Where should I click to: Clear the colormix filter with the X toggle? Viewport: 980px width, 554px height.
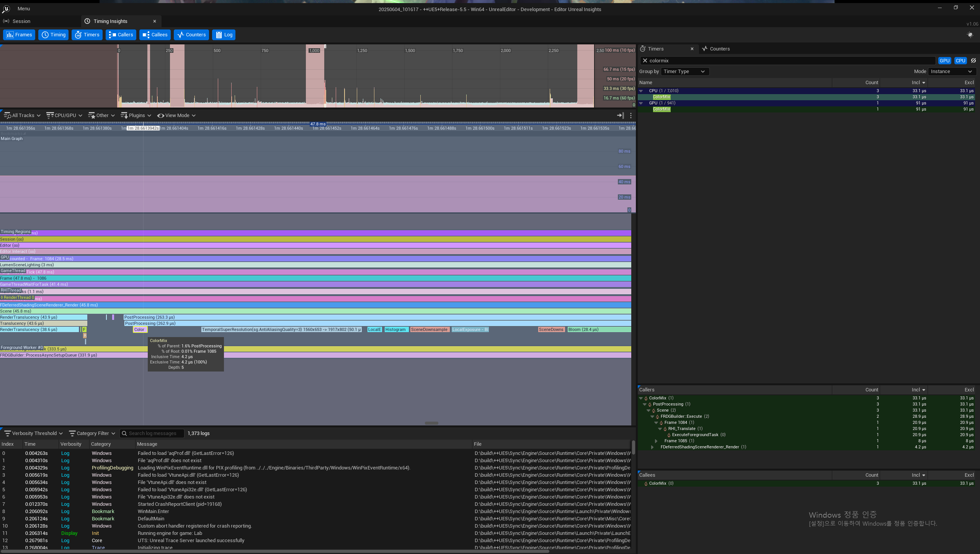[x=645, y=60]
